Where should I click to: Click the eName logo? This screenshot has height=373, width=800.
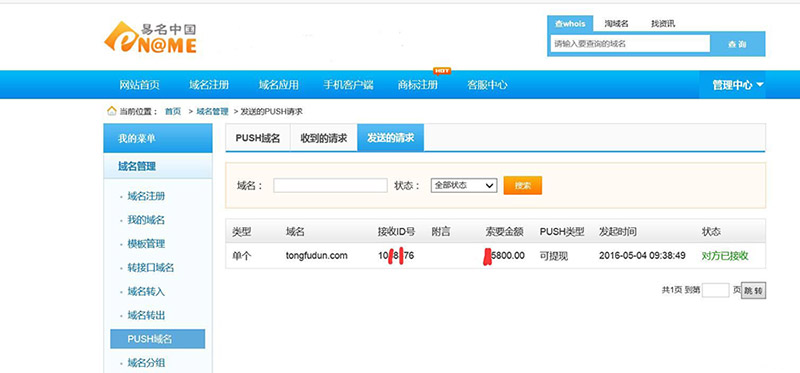click(x=151, y=37)
